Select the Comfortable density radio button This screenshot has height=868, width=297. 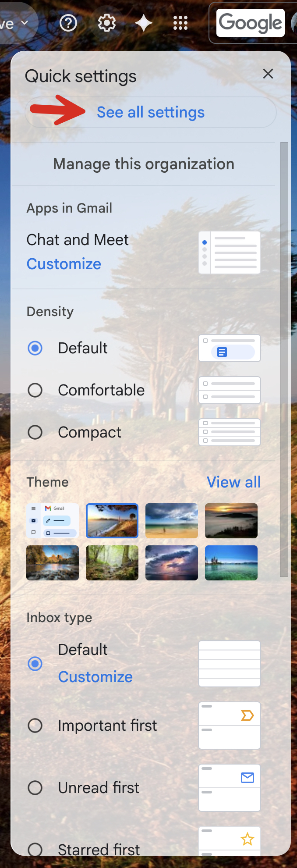click(35, 390)
